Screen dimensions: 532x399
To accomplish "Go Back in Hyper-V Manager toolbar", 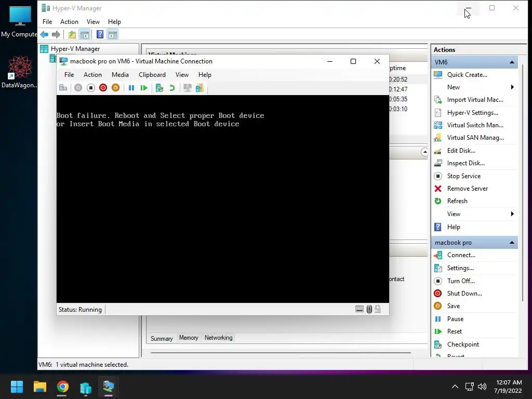I will coord(44,34).
